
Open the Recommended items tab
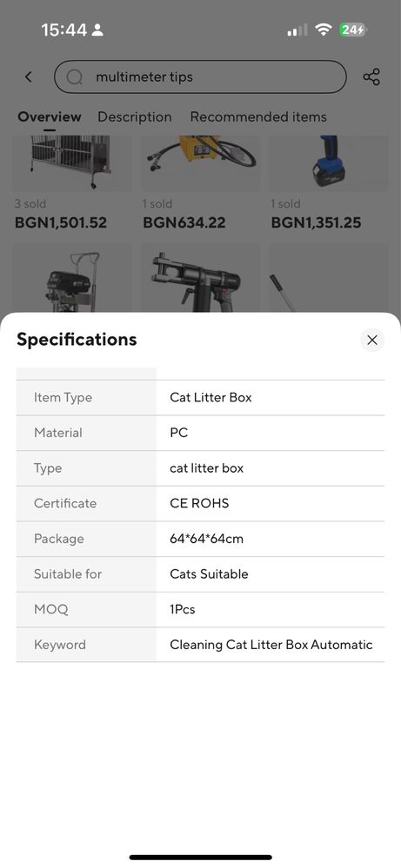point(258,116)
